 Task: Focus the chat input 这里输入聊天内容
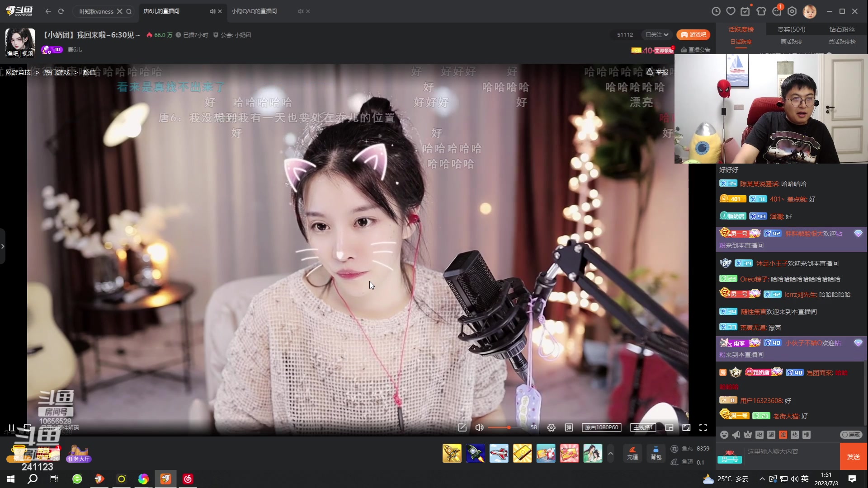pyautogui.click(x=791, y=452)
